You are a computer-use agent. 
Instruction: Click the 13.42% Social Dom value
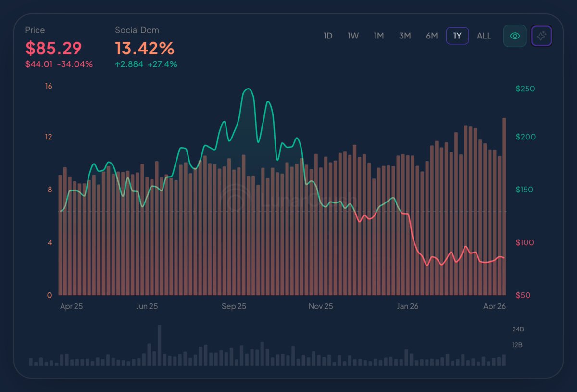(x=144, y=48)
